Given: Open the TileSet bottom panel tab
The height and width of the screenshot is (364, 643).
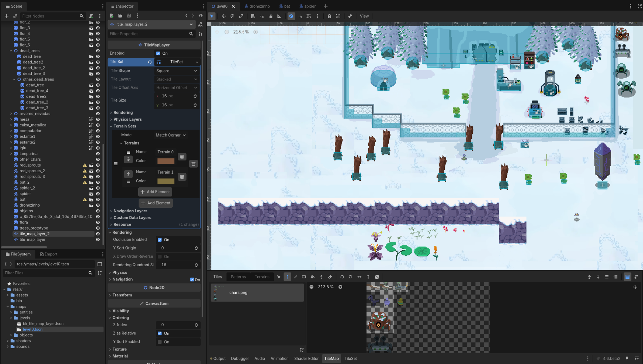Looking at the screenshot, I should point(351,359).
